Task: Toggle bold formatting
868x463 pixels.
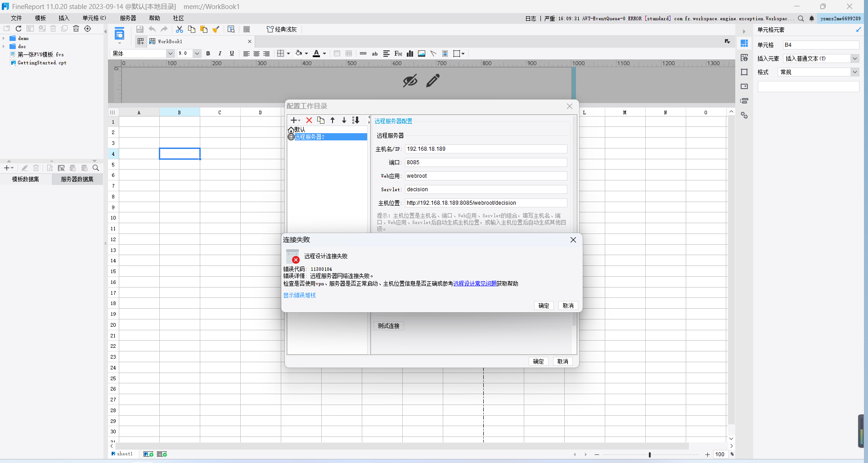Action: click(x=208, y=54)
